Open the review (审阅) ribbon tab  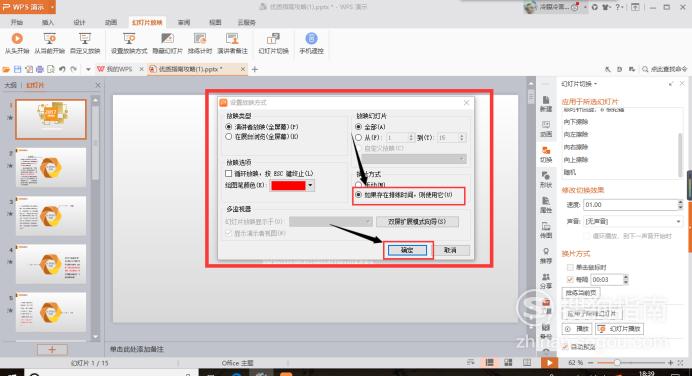point(184,23)
